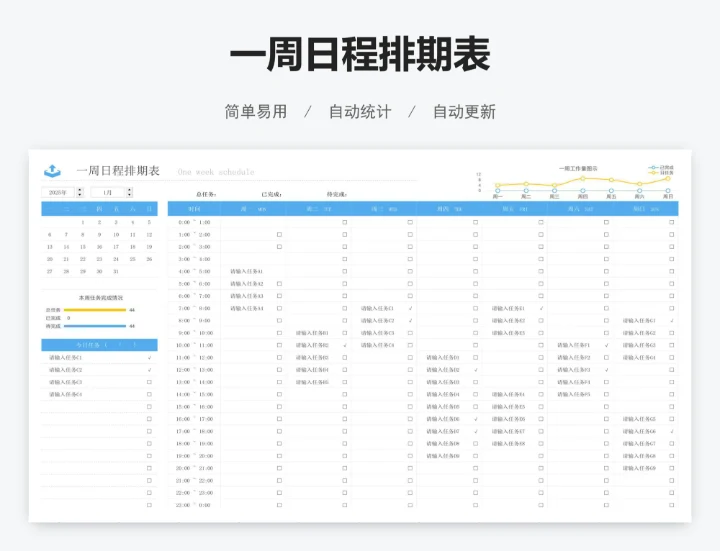
Task: Increase the year with the up arrow
Action: tap(80, 190)
